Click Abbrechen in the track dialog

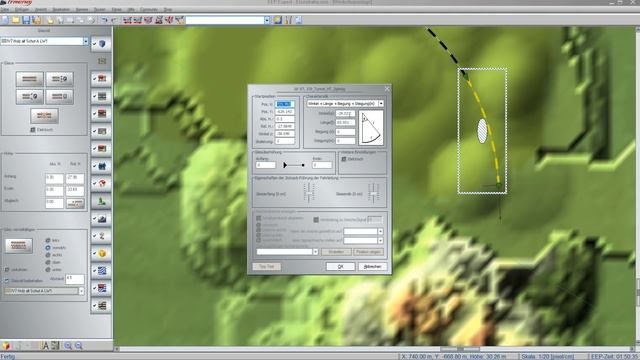372,267
